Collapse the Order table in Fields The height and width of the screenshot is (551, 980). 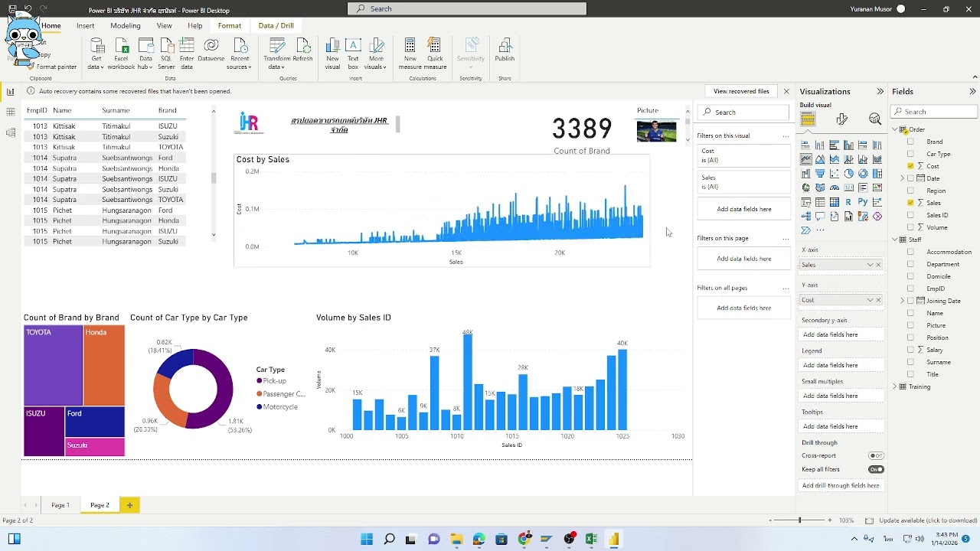click(895, 129)
